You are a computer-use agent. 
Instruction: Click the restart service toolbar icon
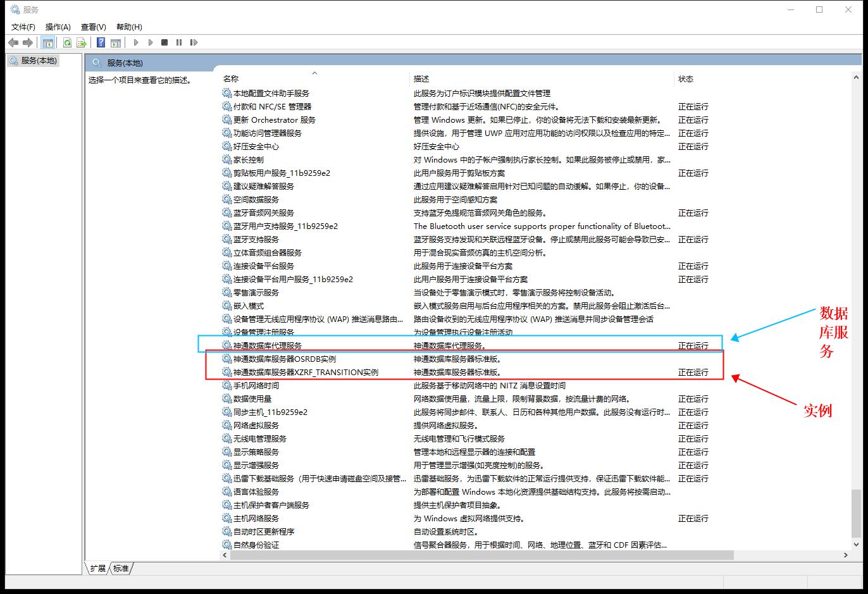point(194,42)
